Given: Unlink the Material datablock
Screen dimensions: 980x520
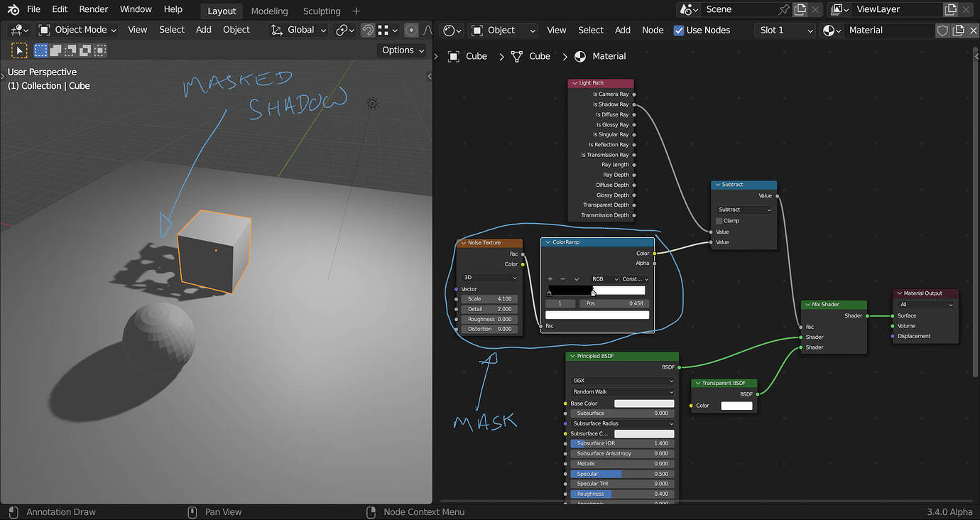Looking at the screenshot, I should click(x=972, y=30).
